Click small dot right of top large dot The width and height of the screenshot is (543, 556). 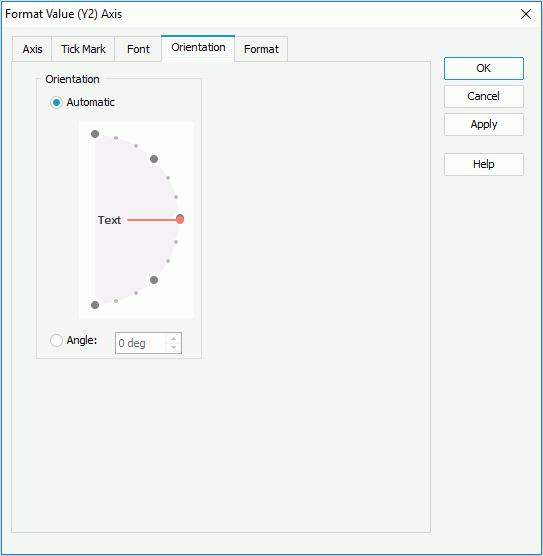(x=116, y=138)
